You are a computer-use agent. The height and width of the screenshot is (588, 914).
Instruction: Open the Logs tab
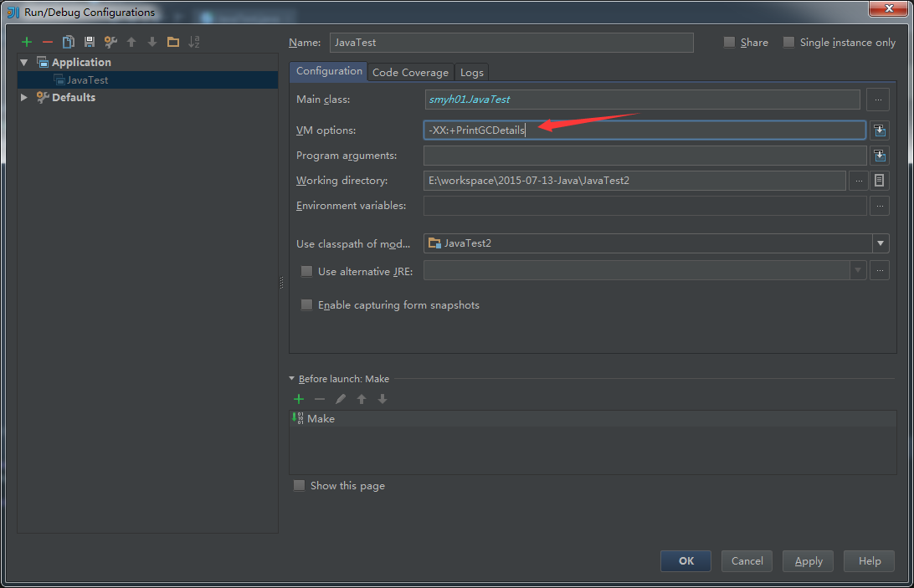(x=471, y=73)
